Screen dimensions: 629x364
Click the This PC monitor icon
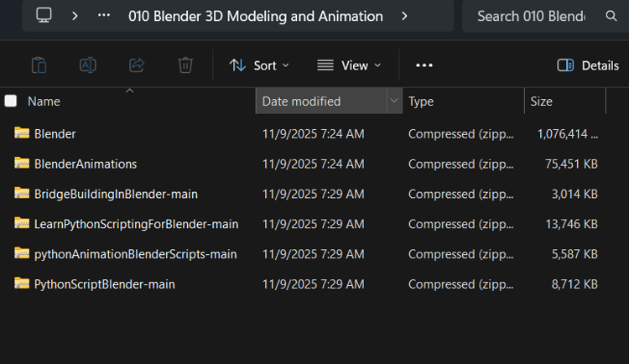coord(44,16)
